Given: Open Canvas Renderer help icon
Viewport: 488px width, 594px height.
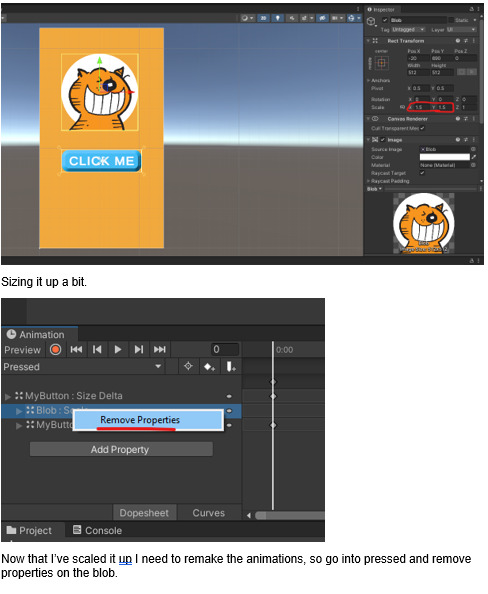Looking at the screenshot, I should [458, 119].
